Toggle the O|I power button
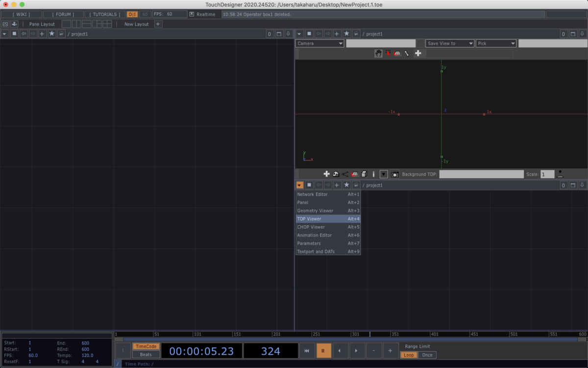588x368 pixels. [x=132, y=14]
